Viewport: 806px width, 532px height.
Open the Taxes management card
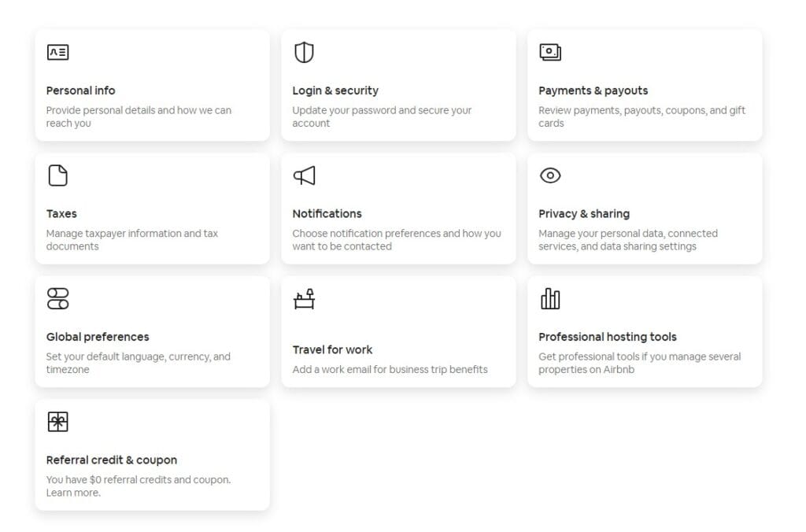(152, 208)
